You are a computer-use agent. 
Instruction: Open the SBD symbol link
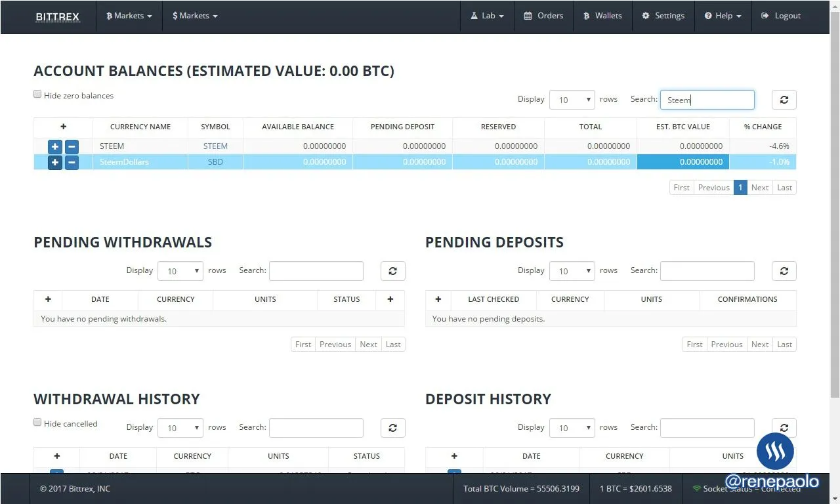(215, 162)
